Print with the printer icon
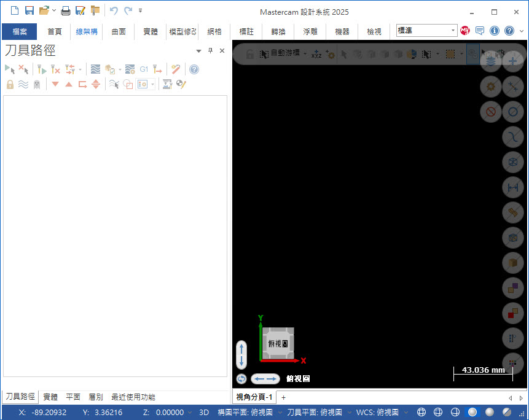529x420 pixels. pos(66,11)
